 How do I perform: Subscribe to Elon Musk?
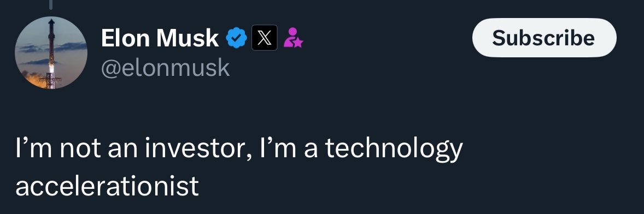click(x=544, y=38)
